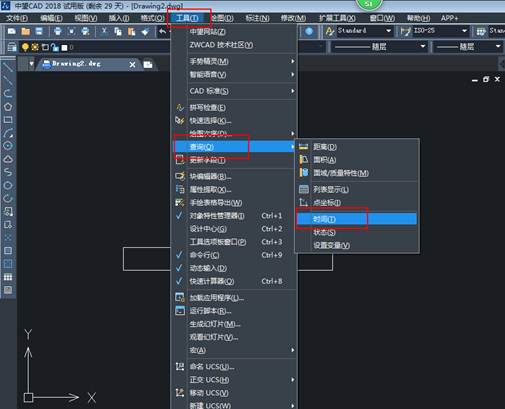
Task: Click the dimension style icon beside ISO-25
Action: tap(406, 31)
